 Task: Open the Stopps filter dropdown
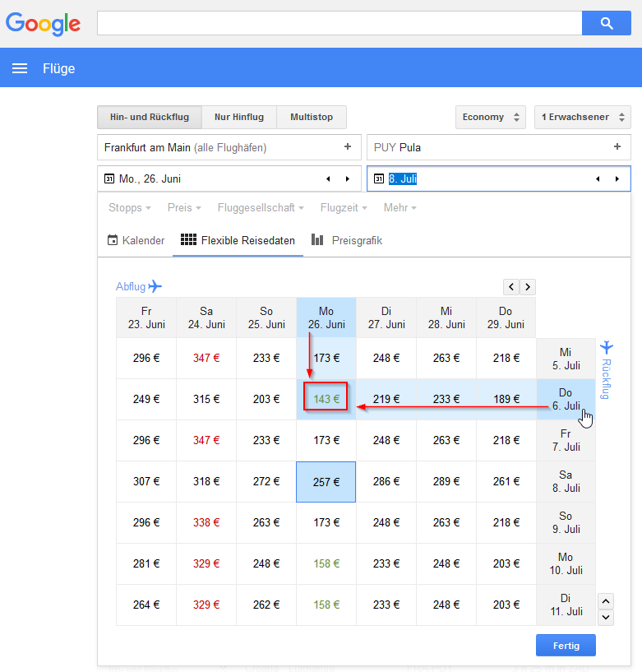tap(130, 208)
